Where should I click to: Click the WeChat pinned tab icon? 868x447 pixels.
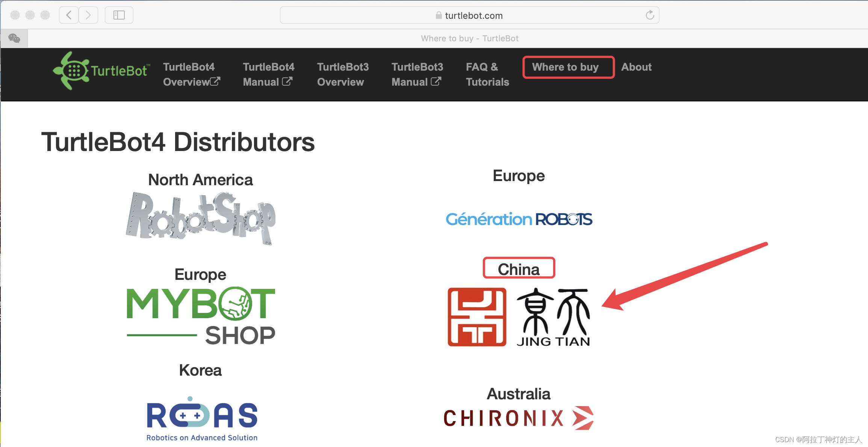click(x=14, y=38)
